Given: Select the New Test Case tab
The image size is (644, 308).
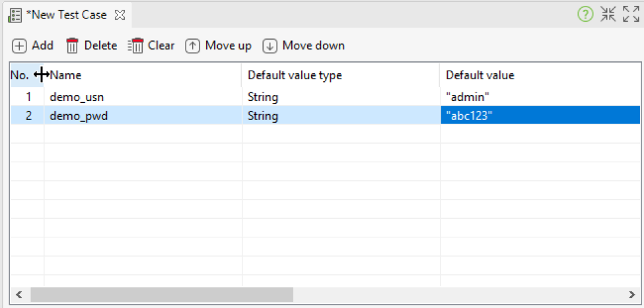Looking at the screenshot, I should 66,15.
